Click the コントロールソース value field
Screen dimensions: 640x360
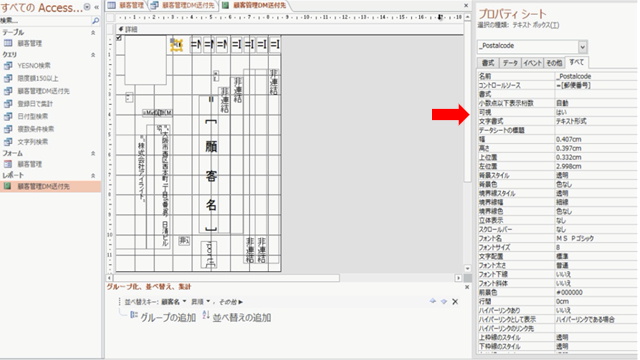[596, 85]
